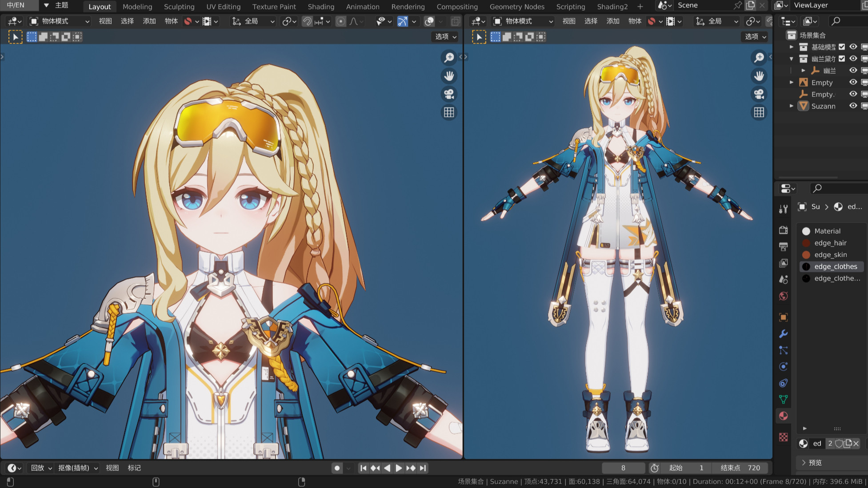Click zoom magnifier in left viewport
The height and width of the screenshot is (488, 868).
click(x=449, y=57)
